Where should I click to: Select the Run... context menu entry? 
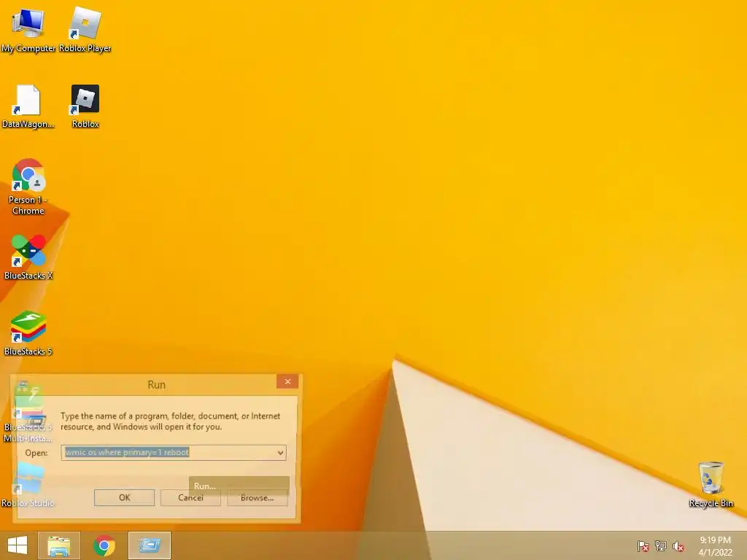point(239,486)
